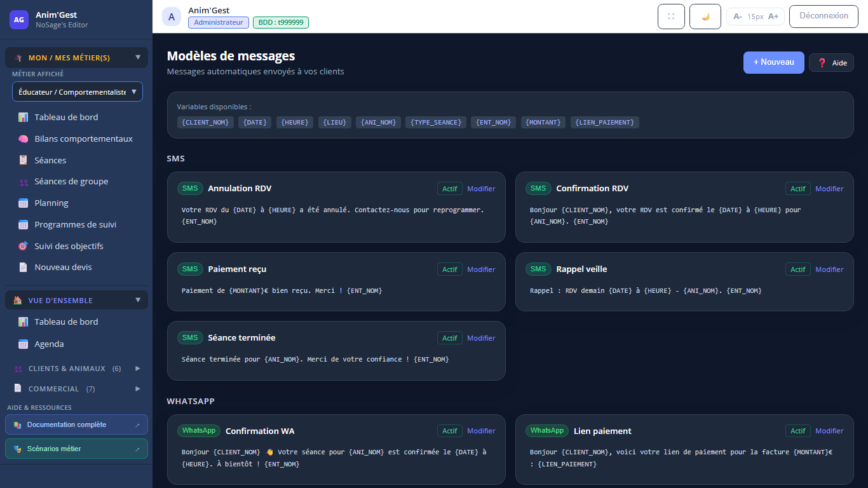Screen dimensions: 868x488
Task: Toggle Actif status on Paiement reçu
Action: (450, 269)
